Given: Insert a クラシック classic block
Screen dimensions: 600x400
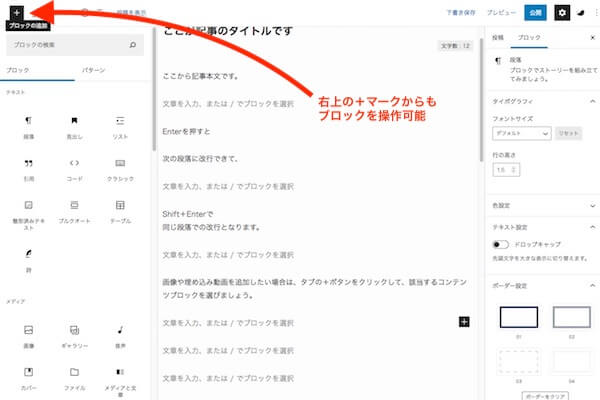Looking at the screenshot, I should (x=120, y=170).
